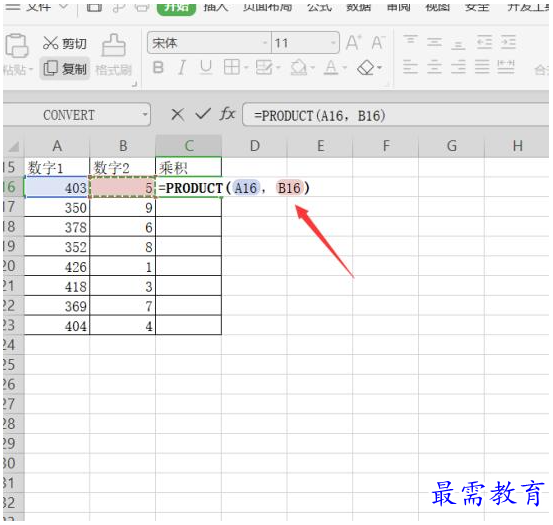
Task: Open the Page Layout (页面布局) tab
Action: (x=267, y=8)
